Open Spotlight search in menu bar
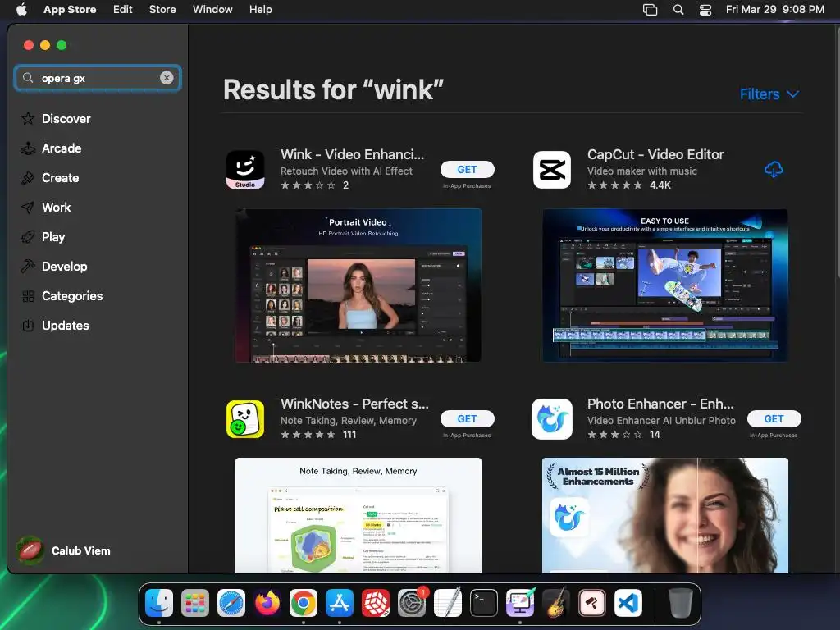Image resolution: width=840 pixels, height=630 pixels. click(x=678, y=10)
